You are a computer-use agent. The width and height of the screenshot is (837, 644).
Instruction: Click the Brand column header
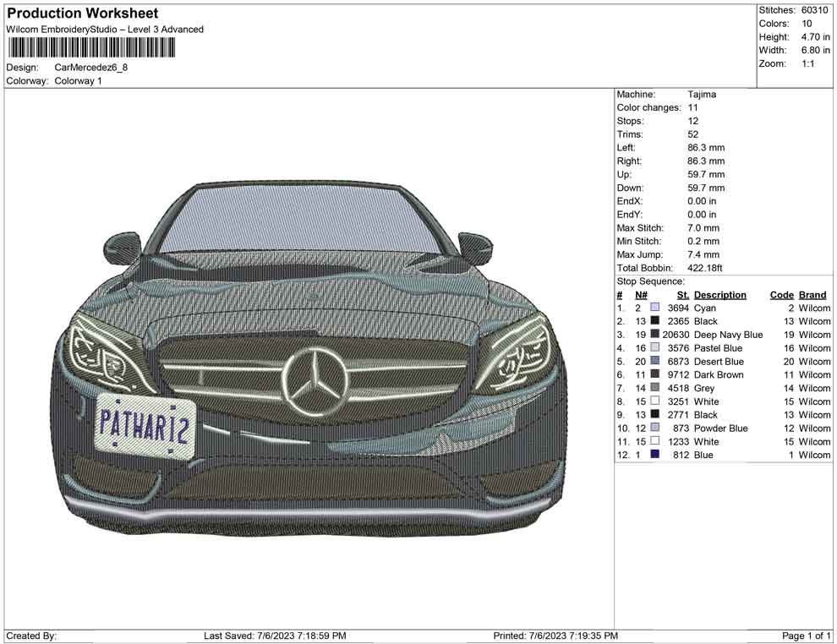[812, 295]
